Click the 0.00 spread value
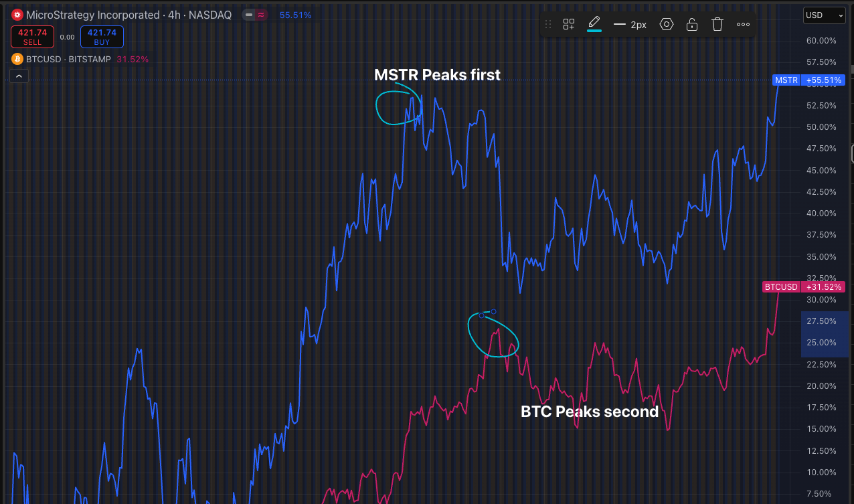Screen dimensions: 854x504 coord(67,37)
